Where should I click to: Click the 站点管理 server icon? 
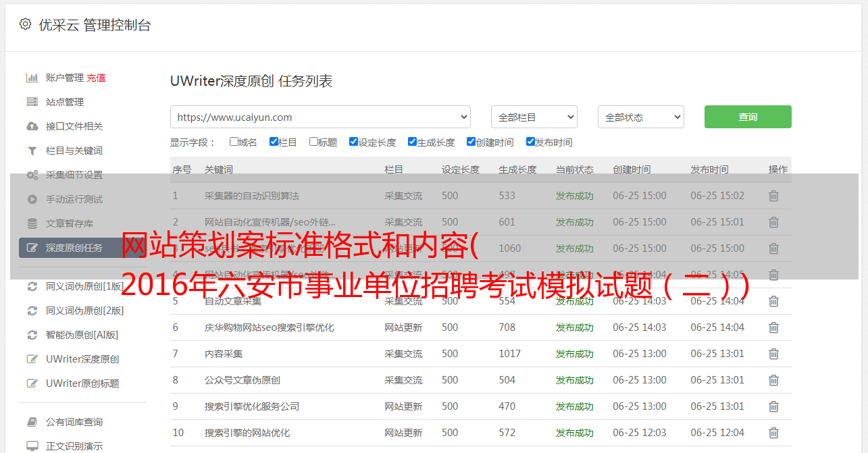(x=32, y=102)
